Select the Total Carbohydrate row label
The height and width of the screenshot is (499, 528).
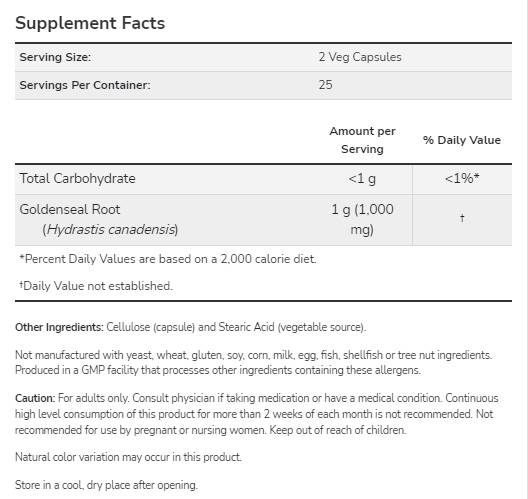(77, 178)
